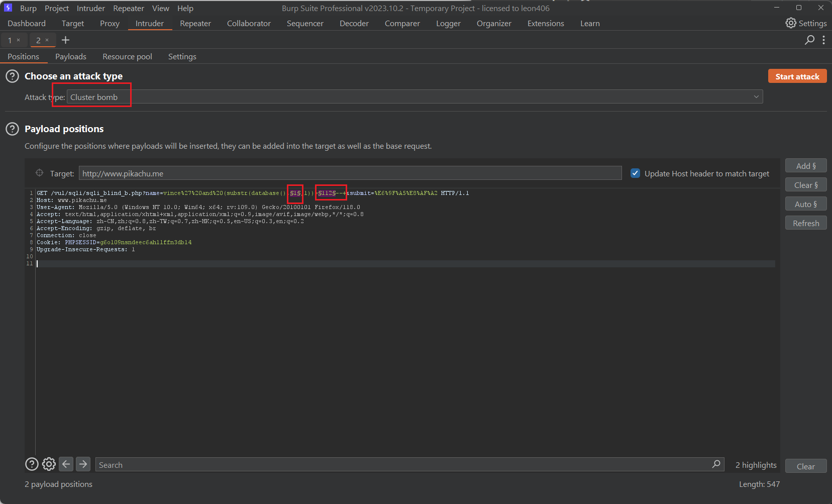This screenshot has width=832, height=504.
Task: Open the Payloads sub-tab
Action: tap(71, 57)
